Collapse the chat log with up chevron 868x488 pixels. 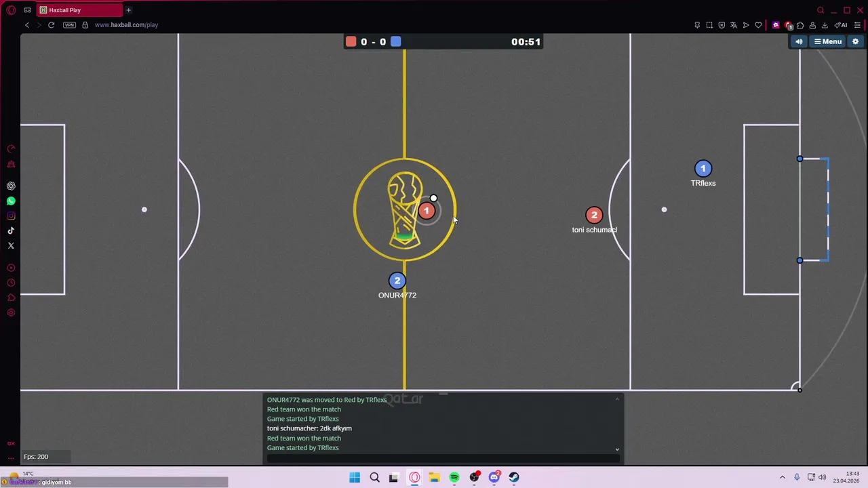click(x=617, y=399)
